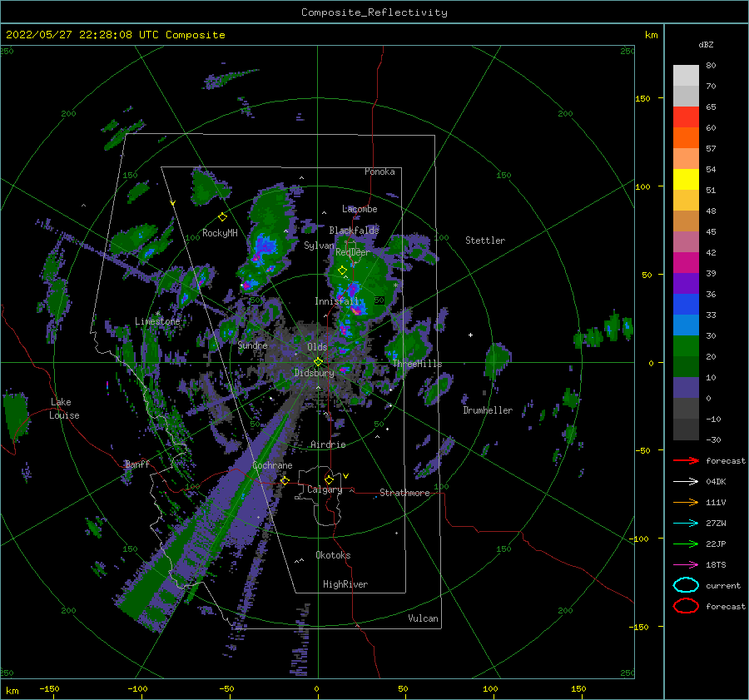
Task: Click the Limestone label
Action: coord(157,321)
